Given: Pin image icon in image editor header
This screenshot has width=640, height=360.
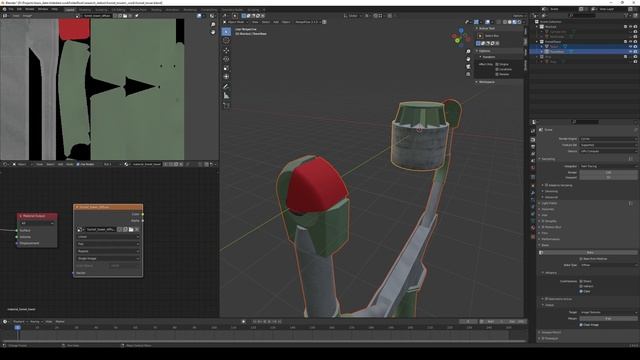Looking at the screenshot, I should pos(137,16).
